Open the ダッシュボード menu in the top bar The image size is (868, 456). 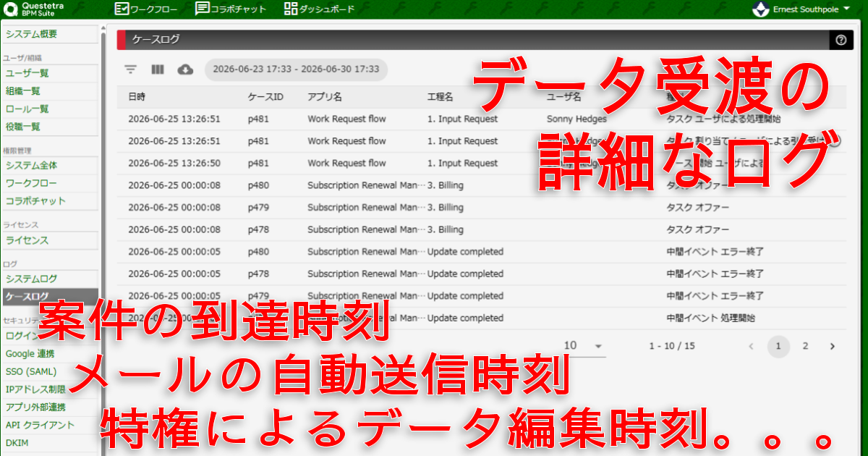[319, 9]
